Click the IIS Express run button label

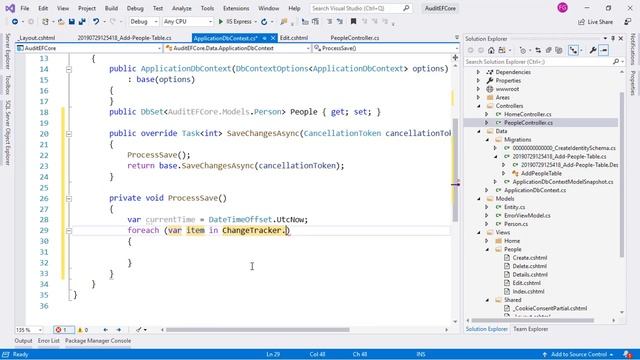pos(239,22)
